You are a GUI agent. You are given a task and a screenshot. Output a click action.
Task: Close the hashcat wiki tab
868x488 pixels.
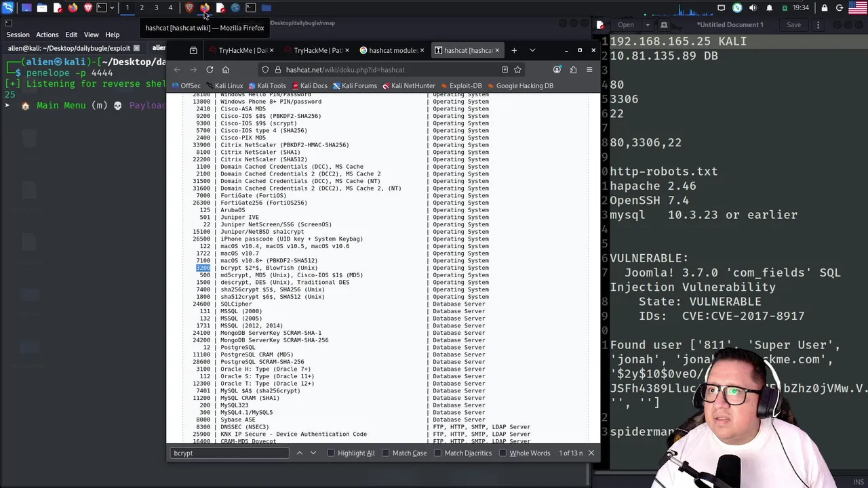pyautogui.click(x=497, y=50)
